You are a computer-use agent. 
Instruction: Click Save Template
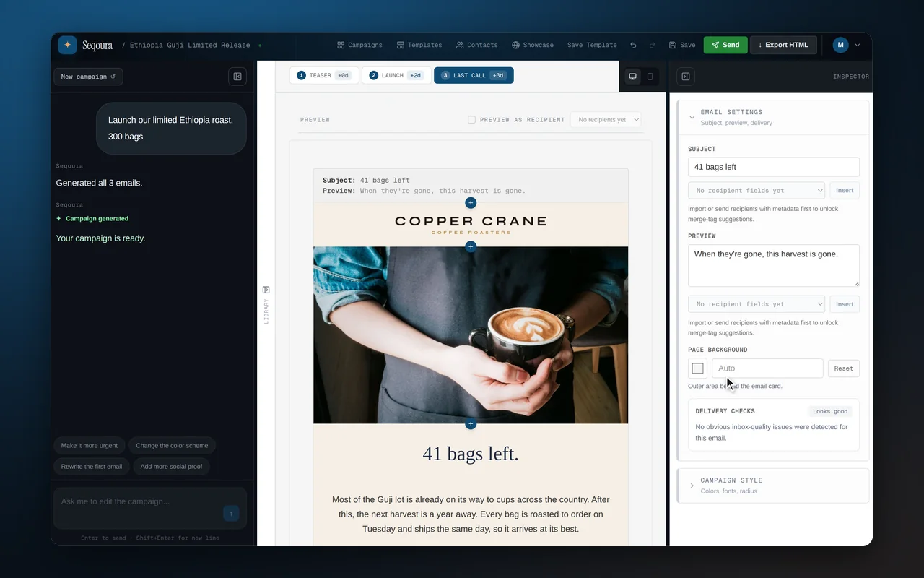pos(592,45)
